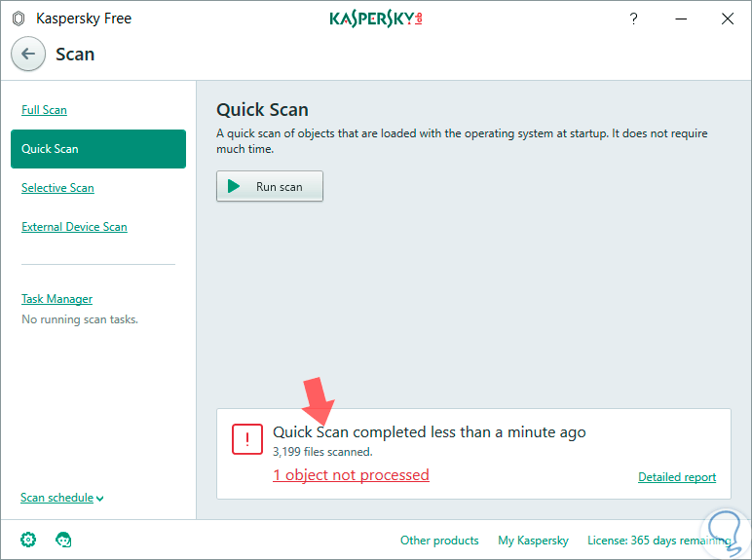Viewport: 752px width, 560px height.
Task: Click 'Quick Scan completed less than a minute ago'
Action: (x=430, y=432)
